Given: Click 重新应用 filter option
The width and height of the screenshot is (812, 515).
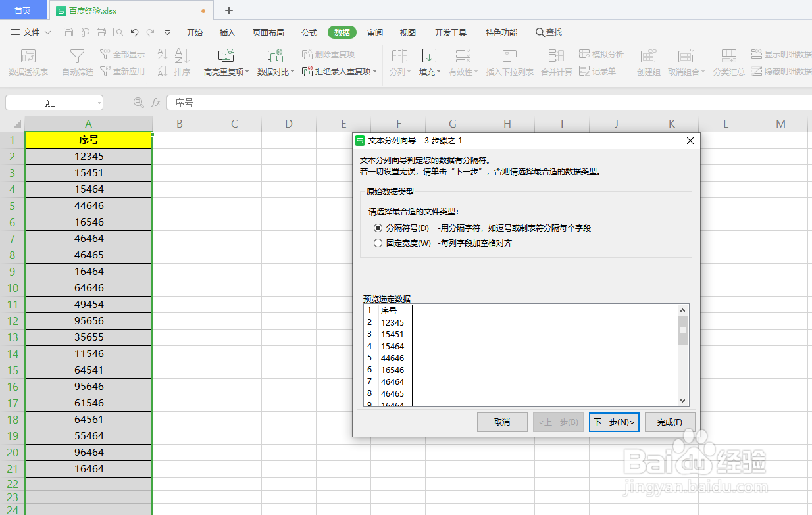Looking at the screenshot, I should 122,71.
